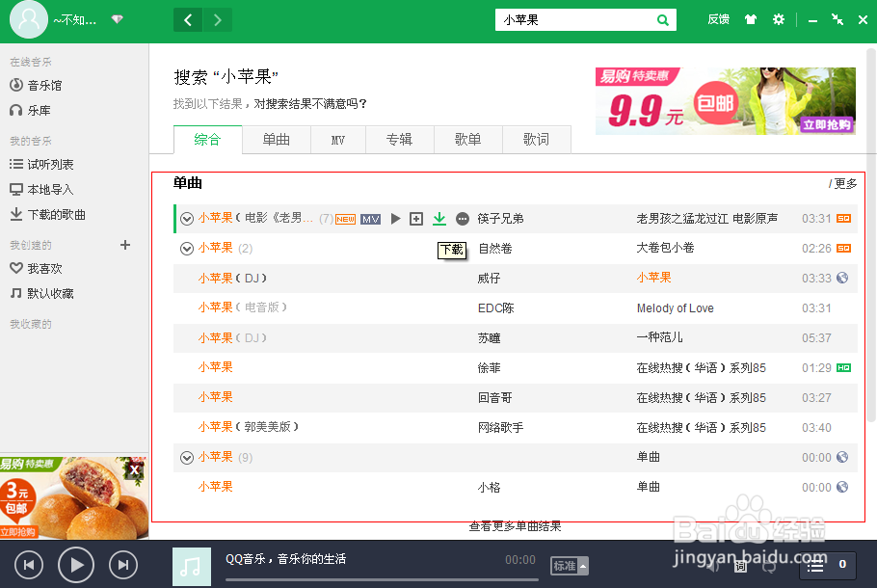Open artist 回音哥
The height and width of the screenshot is (588, 877).
[495, 398]
